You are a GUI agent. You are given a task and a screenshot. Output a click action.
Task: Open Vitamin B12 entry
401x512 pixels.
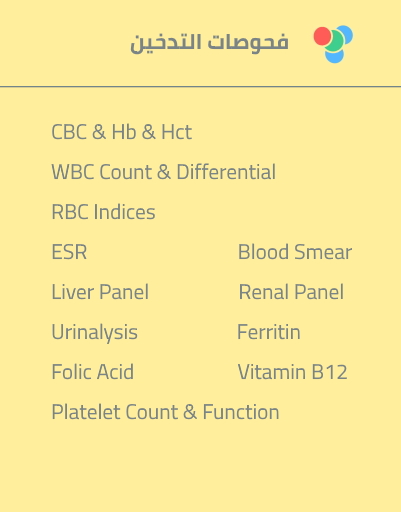click(x=292, y=372)
